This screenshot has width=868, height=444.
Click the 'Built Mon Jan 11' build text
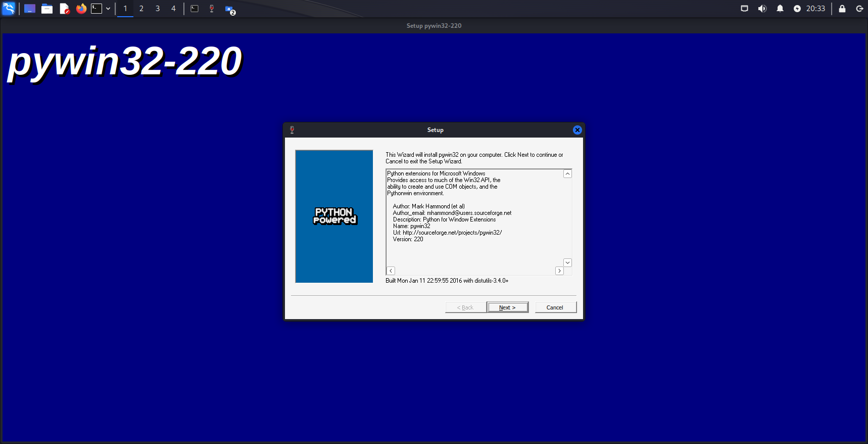[x=447, y=281]
